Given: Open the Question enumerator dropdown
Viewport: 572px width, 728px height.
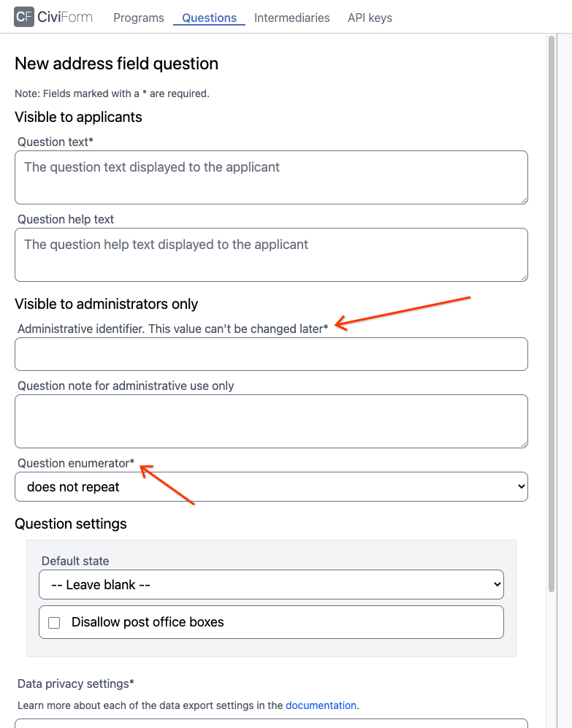Looking at the screenshot, I should pyautogui.click(x=270, y=486).
